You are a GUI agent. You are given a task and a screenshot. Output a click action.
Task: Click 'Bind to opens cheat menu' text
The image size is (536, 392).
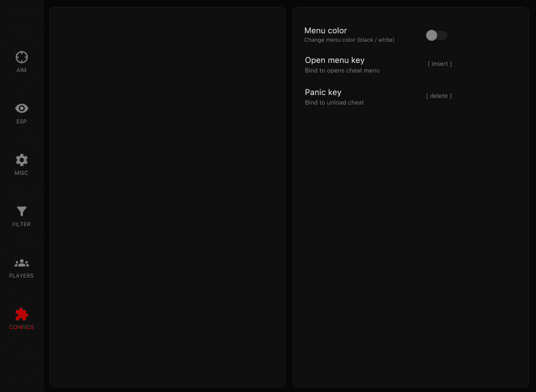pos(342,70)
